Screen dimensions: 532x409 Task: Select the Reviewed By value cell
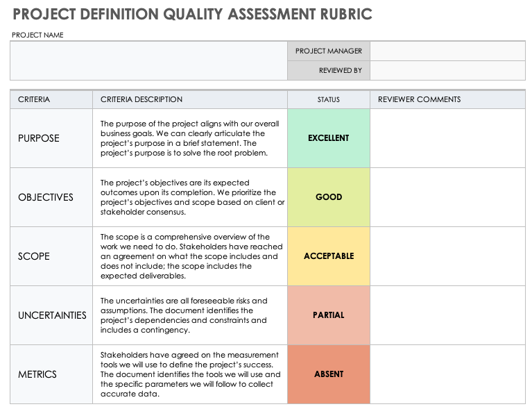click(x=447, y=70)
